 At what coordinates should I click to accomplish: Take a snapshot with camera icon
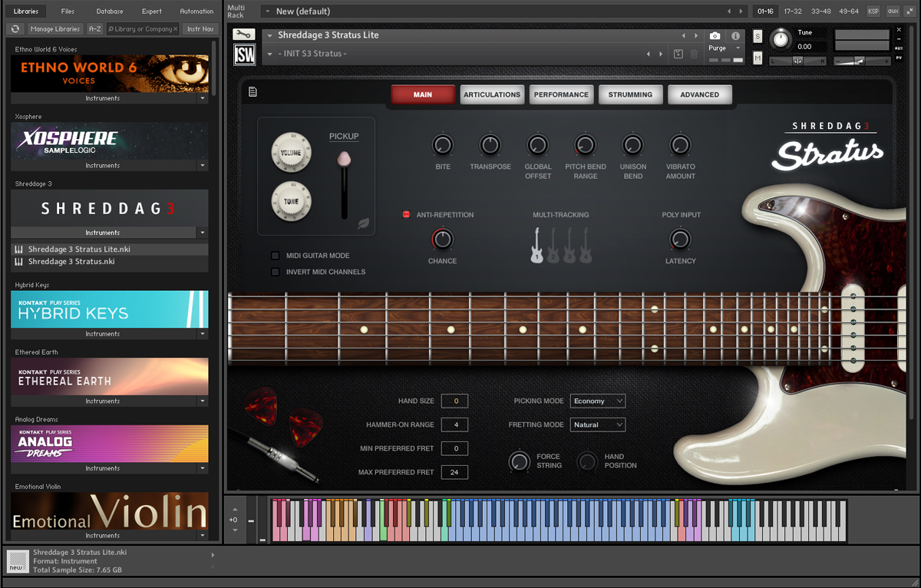pyautogui.click(x=715, y=36)
